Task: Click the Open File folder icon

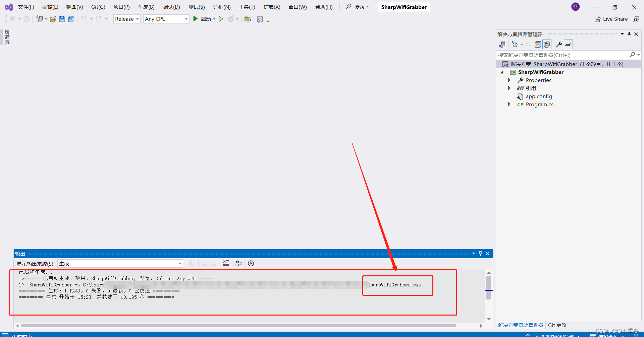Action: point(53,19)
